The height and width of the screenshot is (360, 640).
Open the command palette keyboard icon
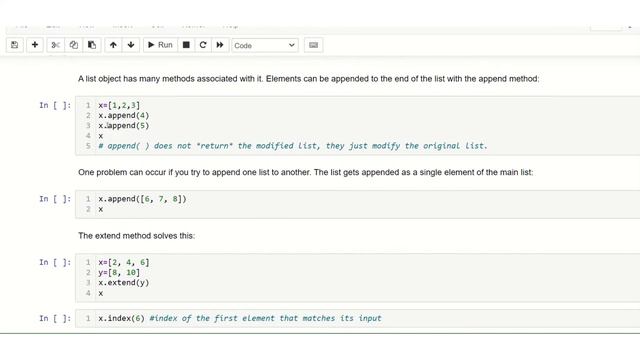[x=313, y=45]
